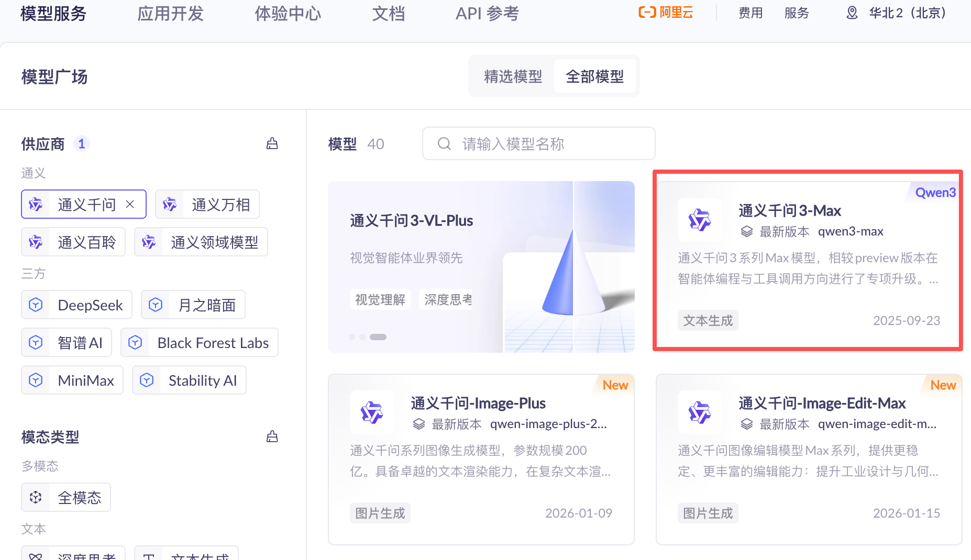Click the 通义千问-Image-Plus logo icon
Image resolution: width=971 pixels, height=560 pixels.
point(372,412)
